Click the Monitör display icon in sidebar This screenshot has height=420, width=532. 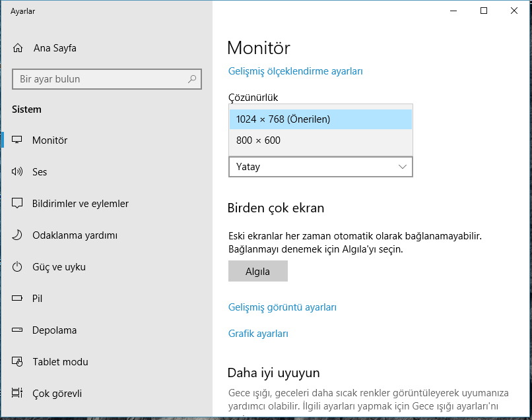18,140
